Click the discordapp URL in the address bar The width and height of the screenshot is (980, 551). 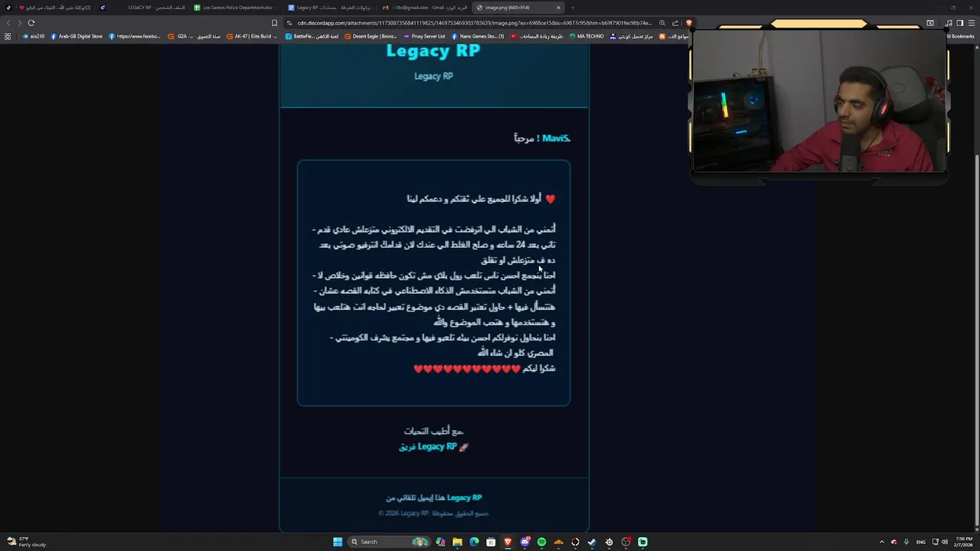pyautogui.click(x=475, y=23)
